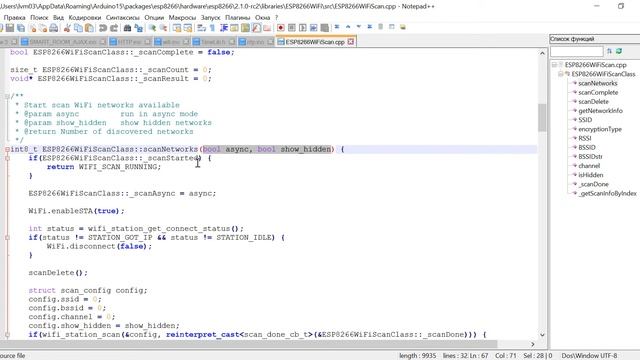
Task: Select _getScanInfoByIndex in function list
Action: pyautogui.click(x=607, y=193)
